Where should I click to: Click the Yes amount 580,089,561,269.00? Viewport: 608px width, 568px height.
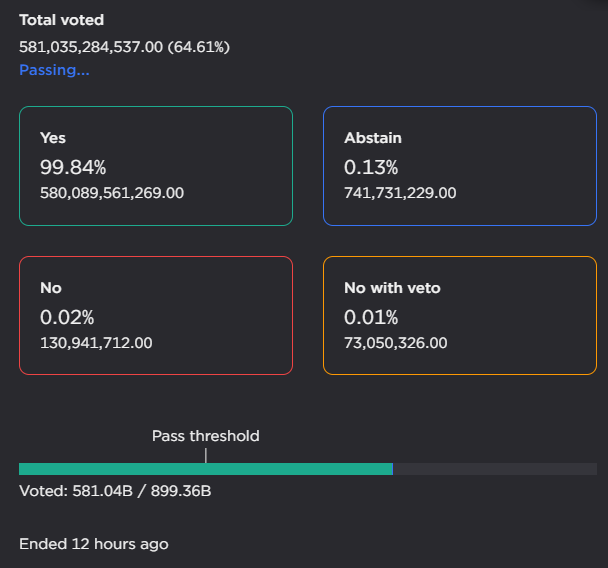(112, 193)
